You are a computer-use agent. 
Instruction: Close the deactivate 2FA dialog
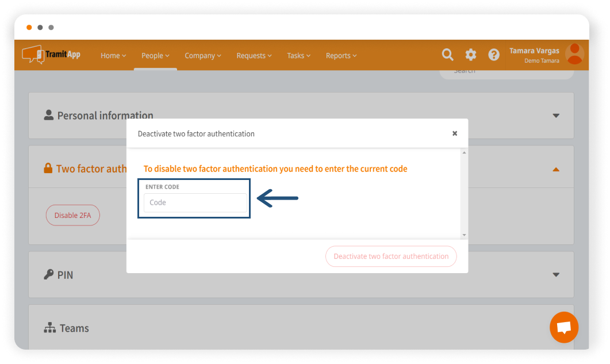click(455, 133)
